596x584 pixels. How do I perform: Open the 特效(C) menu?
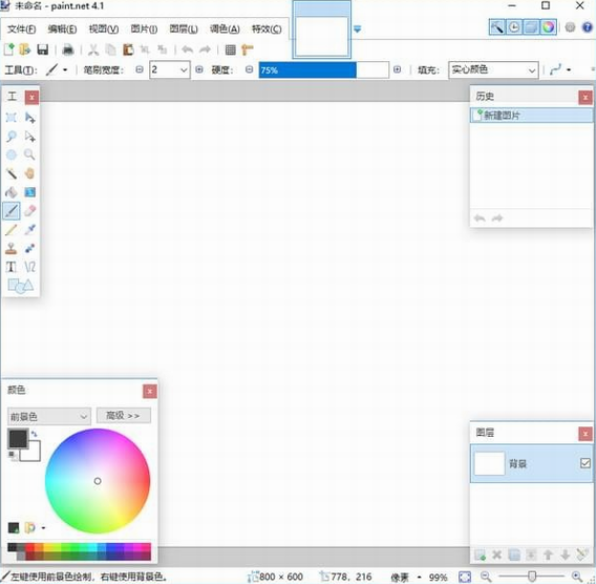tap(267, 29)
